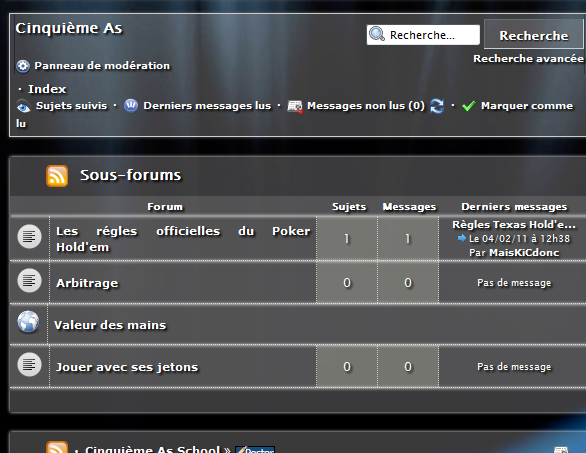
Task: Open Les régles officielles du Poker Hold'em forum
Action: (x=183, y=239)
